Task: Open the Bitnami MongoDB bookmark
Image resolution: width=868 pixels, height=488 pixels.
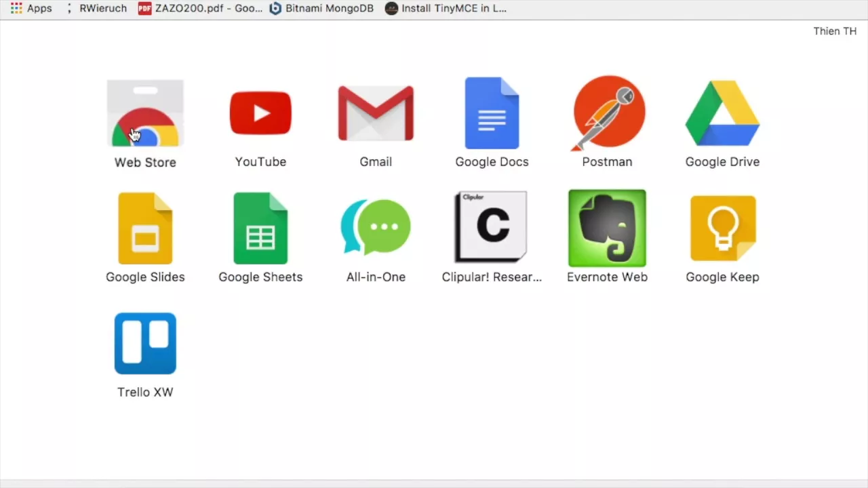Action: pos(321,9)
